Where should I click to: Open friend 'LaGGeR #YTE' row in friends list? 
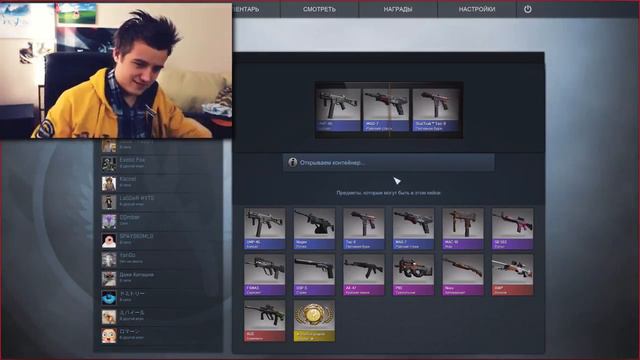pyautogui.click(x=159, y=202)
